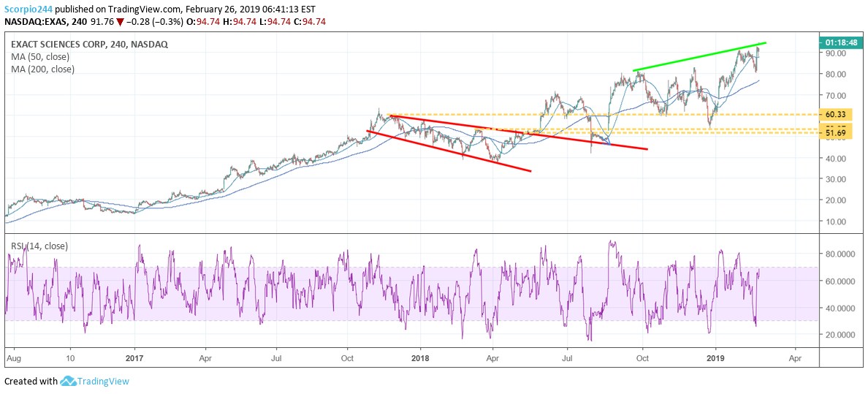Image resolution: width=868 pixels, height=394 pixels.
Task: Click the TradingView cloud logo icon
Action: 67,382
